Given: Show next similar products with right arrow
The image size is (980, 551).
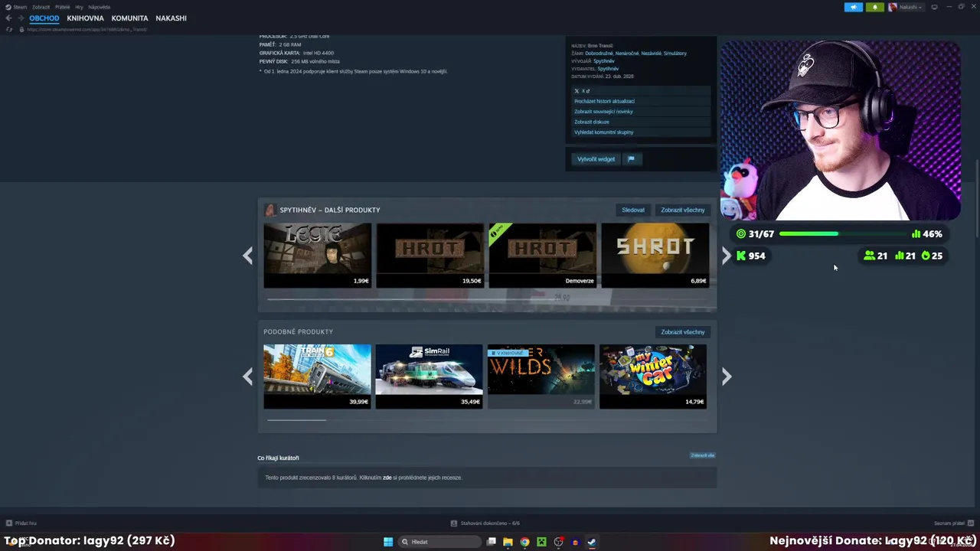Looking at the screenshot, I should point(727,377).
